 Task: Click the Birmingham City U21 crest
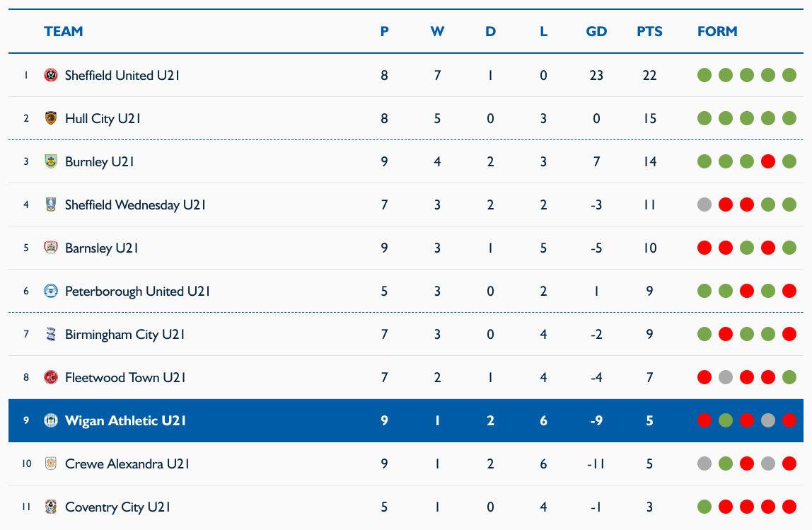pyautogui.click(x=51, y=334)
